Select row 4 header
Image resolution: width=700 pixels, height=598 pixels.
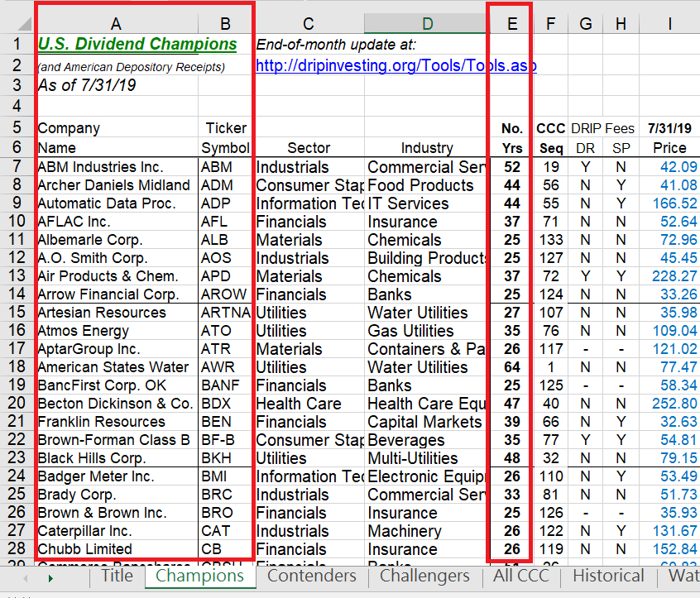[x=17, y=106]
